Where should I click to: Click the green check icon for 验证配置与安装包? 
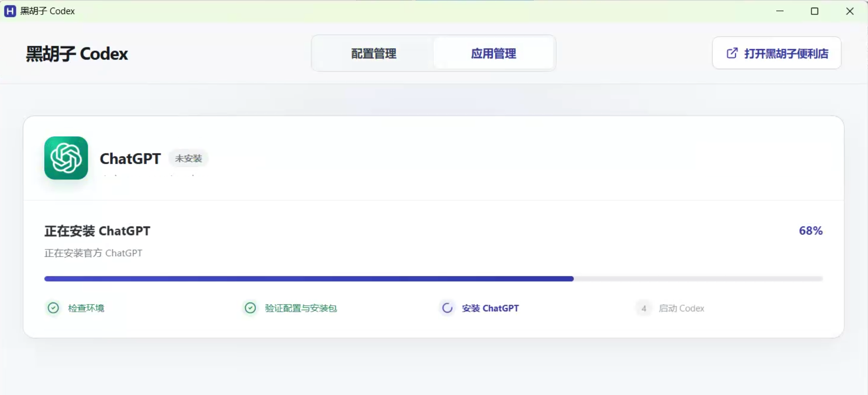(250, 308)
